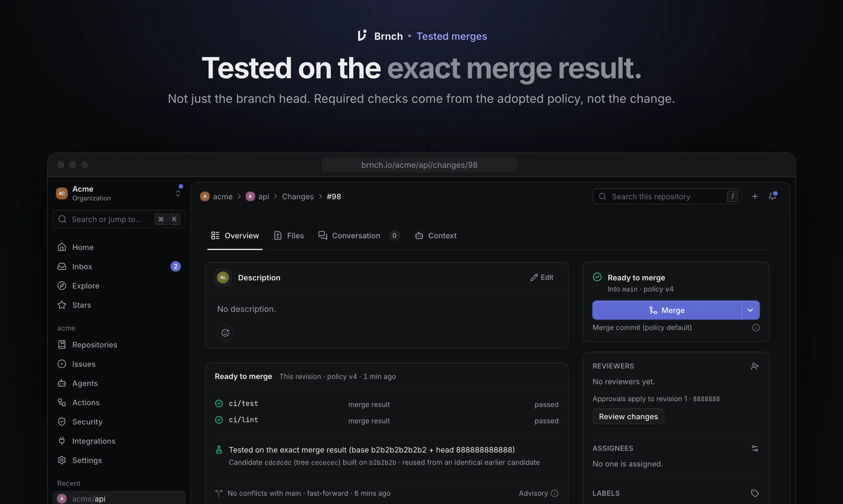Open Inbox with two unread items

[x=119, y=267]
